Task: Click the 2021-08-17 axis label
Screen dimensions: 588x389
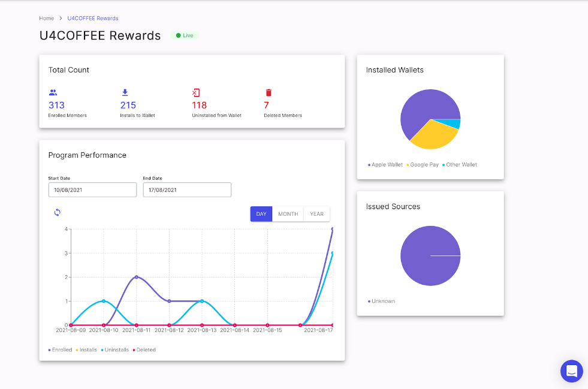Action: [318, 330]
